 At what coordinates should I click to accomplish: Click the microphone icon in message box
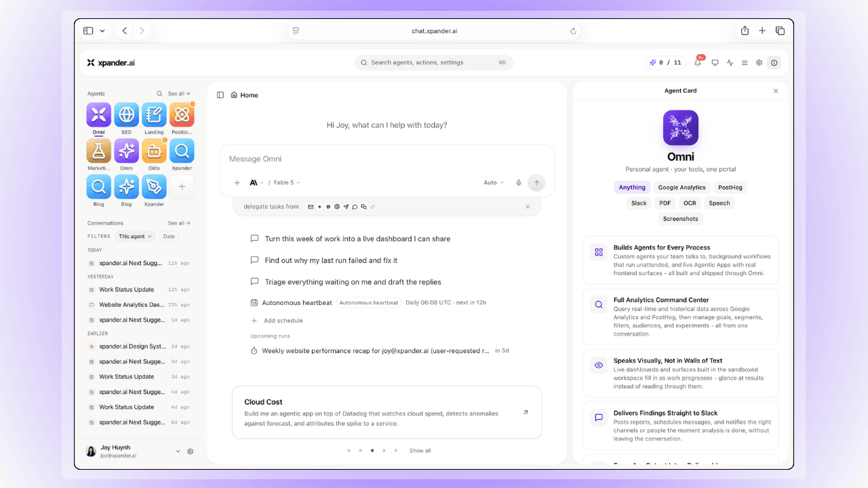(x=519, y=182)
